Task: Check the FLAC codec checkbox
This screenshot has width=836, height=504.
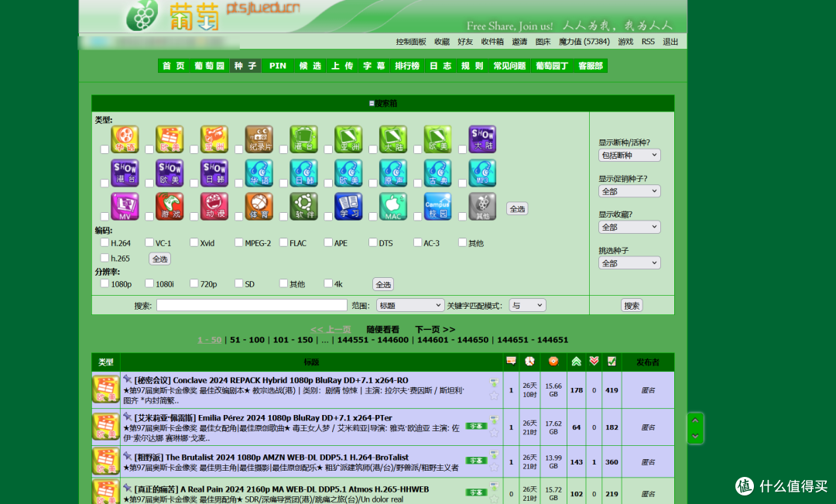Action: [x=283, y=242]
